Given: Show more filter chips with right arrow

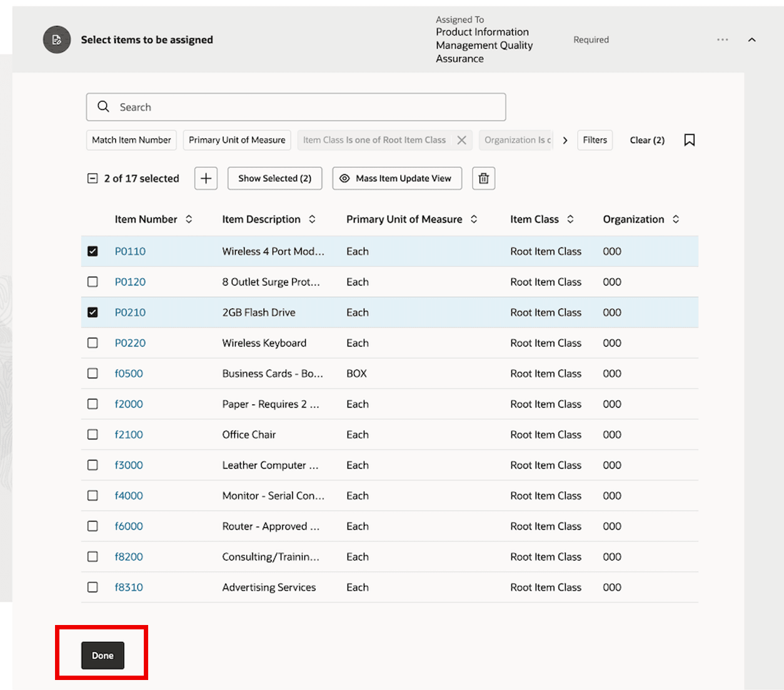Looking at the screenshot, I should (x=565, y=140).
